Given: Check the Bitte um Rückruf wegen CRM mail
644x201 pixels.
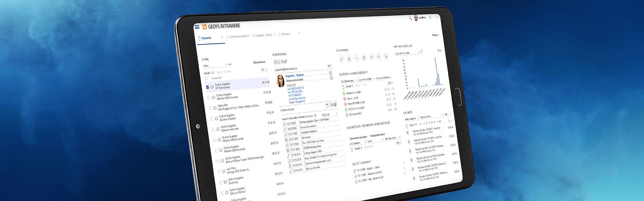Looking at the screenshot, I should coord(218,161).
